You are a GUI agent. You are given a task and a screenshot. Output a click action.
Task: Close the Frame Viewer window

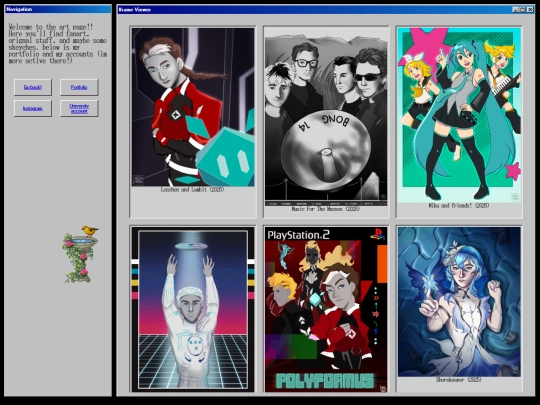(x=530, y=10)
